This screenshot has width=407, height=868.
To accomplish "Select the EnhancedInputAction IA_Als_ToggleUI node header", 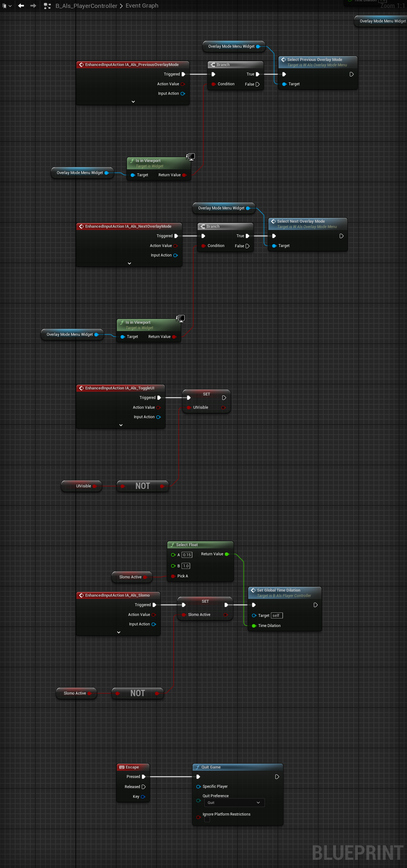I will click(120, 388).
